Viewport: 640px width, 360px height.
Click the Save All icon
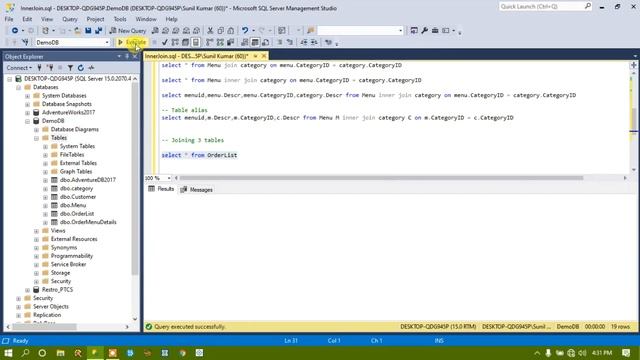coord(98,31)
